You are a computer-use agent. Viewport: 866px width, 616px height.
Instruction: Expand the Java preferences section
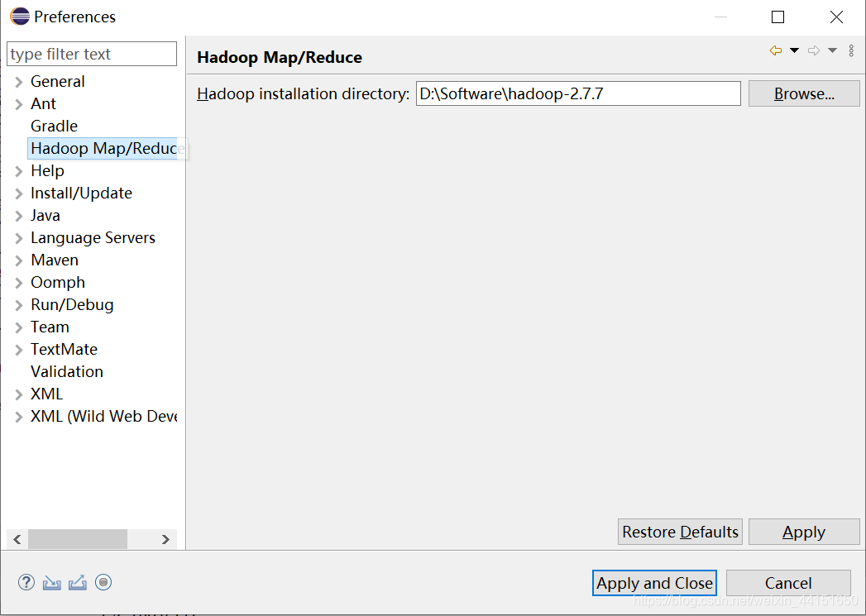click(x=18, y=215)
